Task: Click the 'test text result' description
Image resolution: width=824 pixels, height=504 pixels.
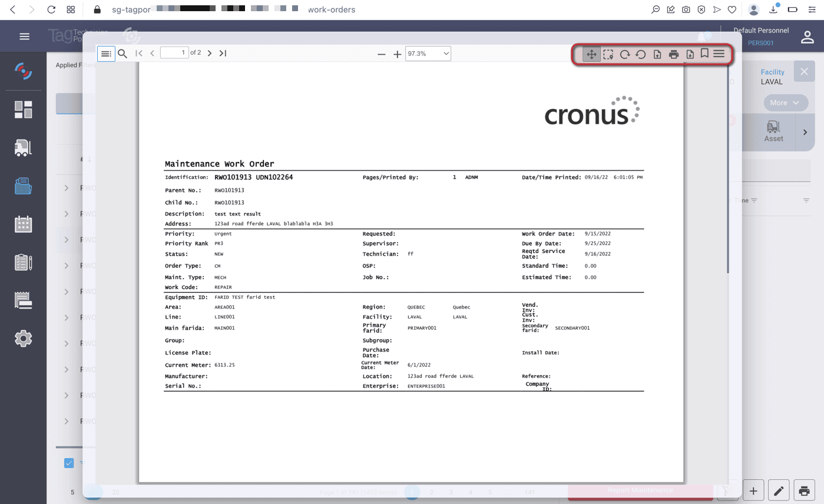Action: coord(238,214)
